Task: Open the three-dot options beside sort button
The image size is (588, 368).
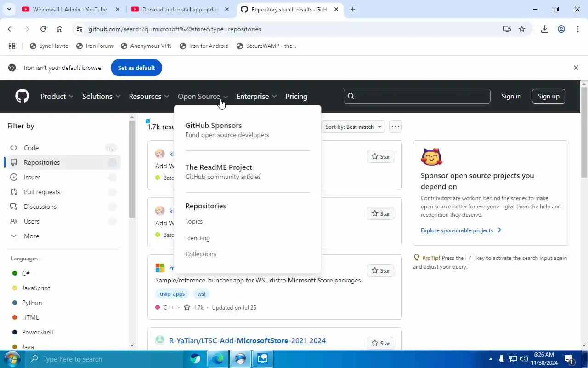Action: [396, 126]
